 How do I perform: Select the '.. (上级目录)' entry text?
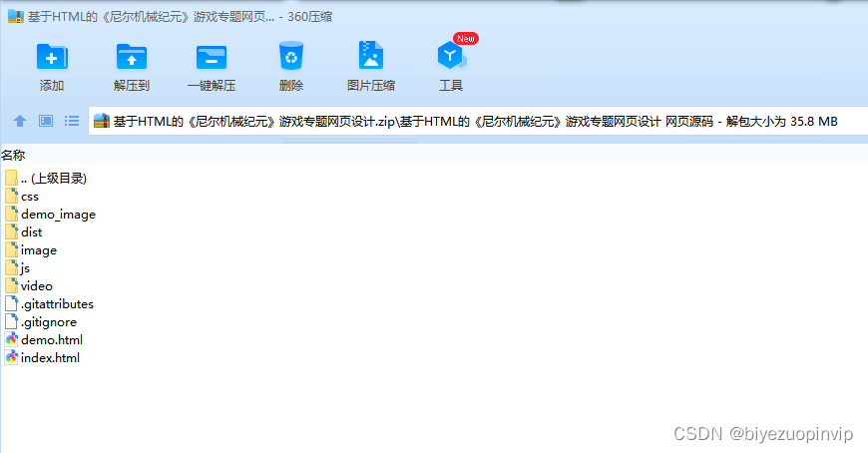54,179
